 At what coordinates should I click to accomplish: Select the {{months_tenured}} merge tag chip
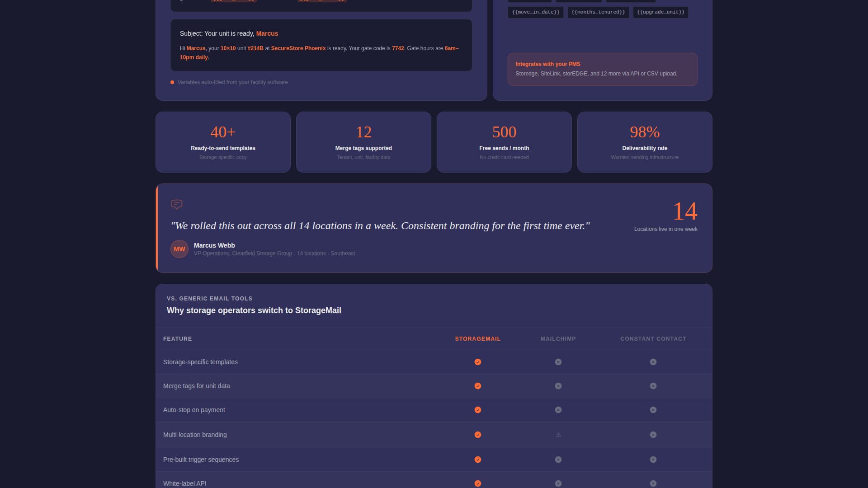tap(598, 12)
